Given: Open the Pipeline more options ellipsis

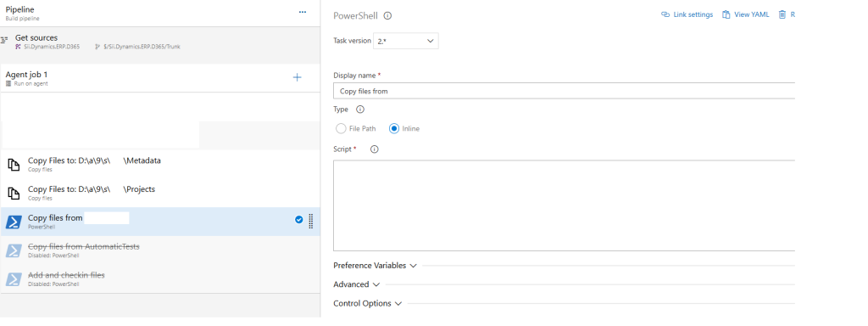Looking at the screenshot, I should (x=303, y=12).
